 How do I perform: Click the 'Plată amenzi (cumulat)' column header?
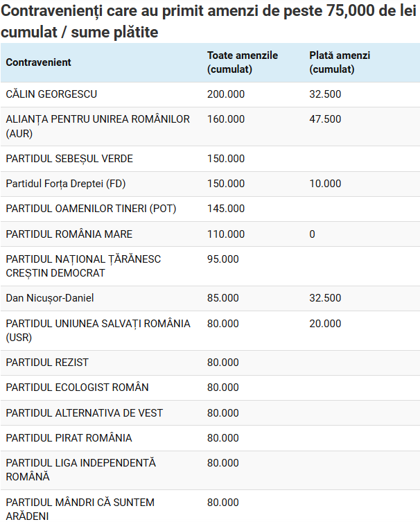click(x=340, y=62)
